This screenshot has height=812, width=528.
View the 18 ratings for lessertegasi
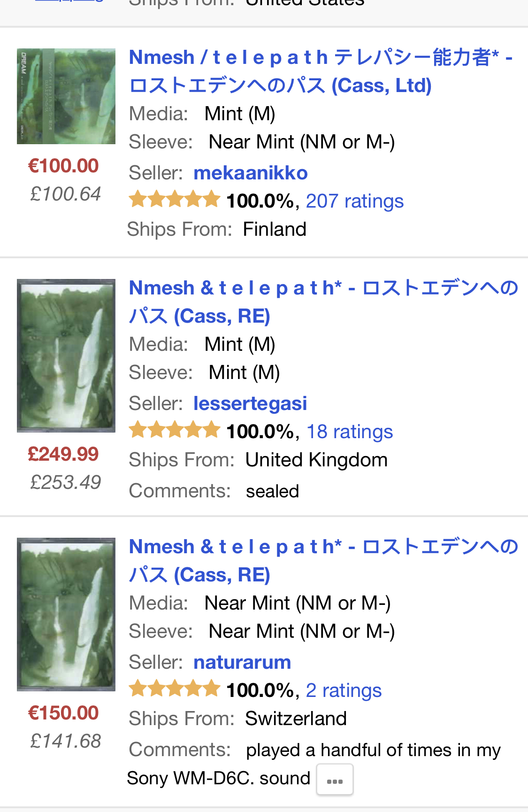[349, 432]
